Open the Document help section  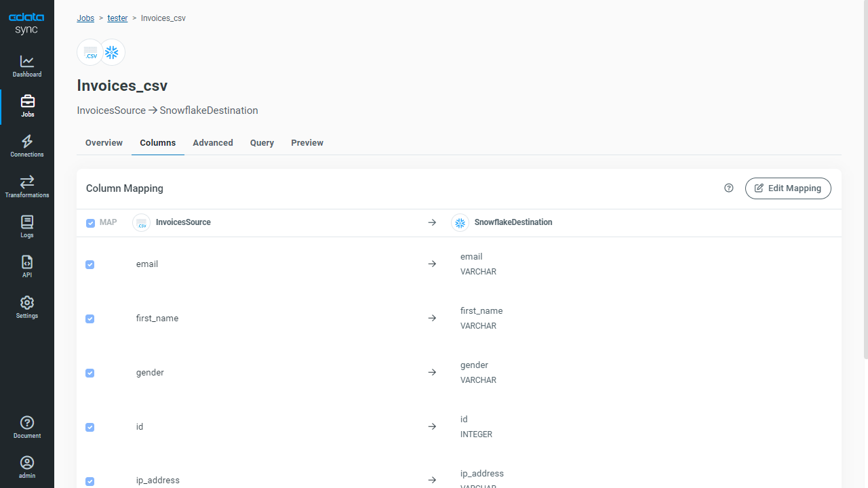(x=27, y=427)
